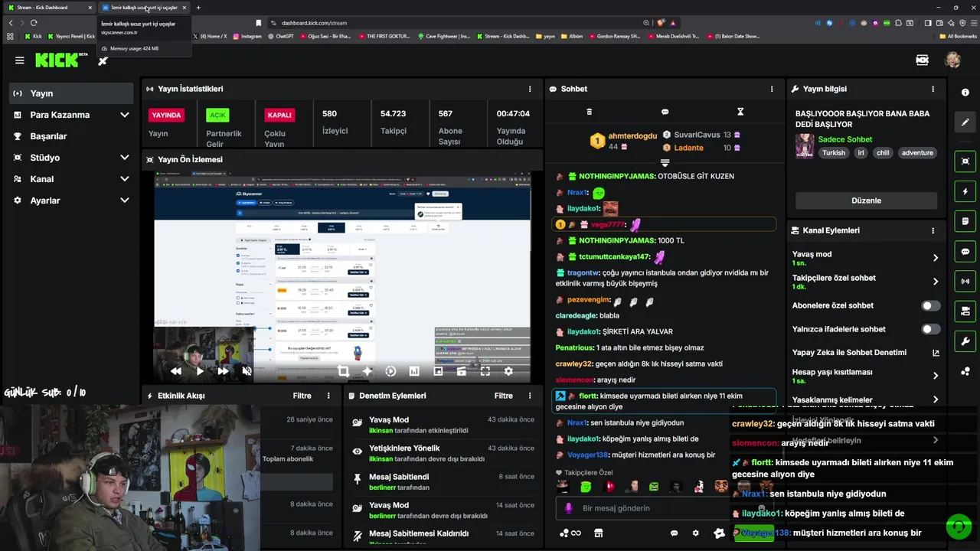980x551 pixels.
Task: Open user profile avatar in top right
Action: tap(952, 60)
